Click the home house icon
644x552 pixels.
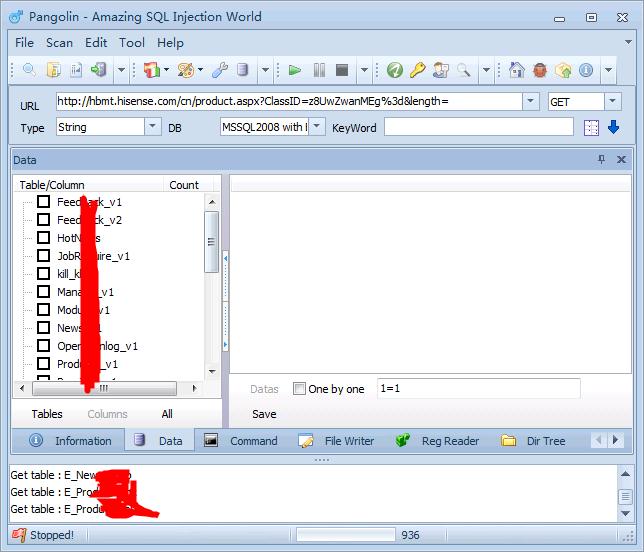[517, 70]
